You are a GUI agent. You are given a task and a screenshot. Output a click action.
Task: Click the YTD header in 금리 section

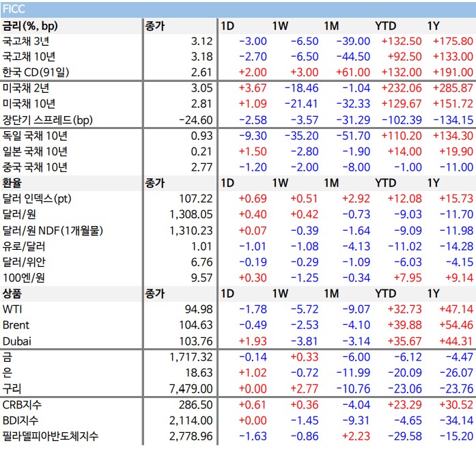[x=386, y=26]
